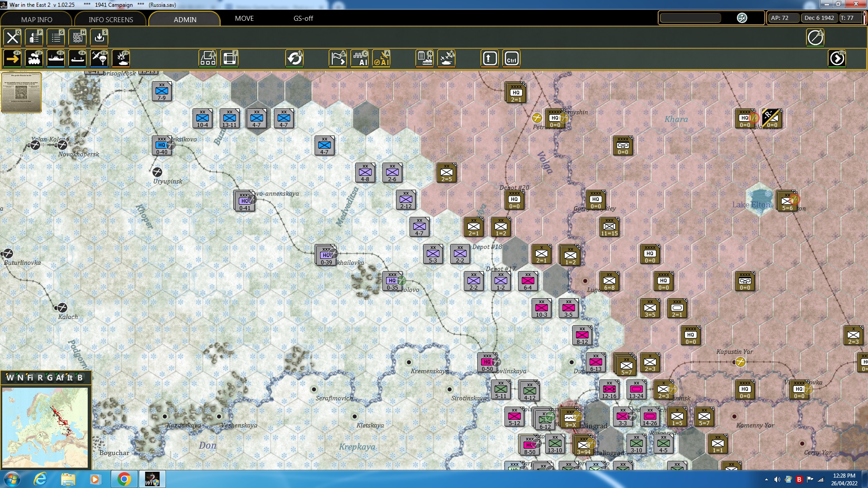The width and height of the screenshot is (868, 488).
Task: Select the blue 13-11 infantry unit
Action: point(230,118)
